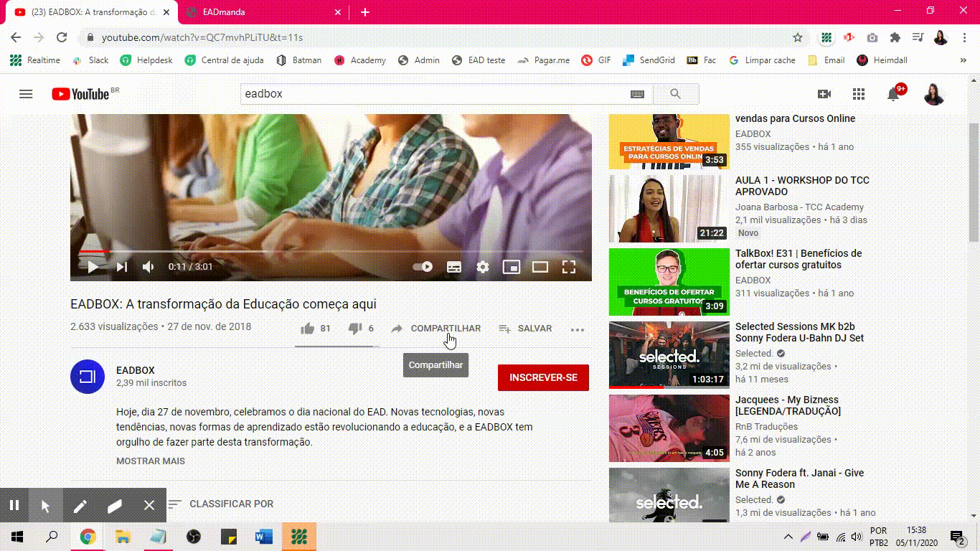The height and width of the screenshot is (551, 980).
Task: Click the address bar URL
Action: point(202,37)
